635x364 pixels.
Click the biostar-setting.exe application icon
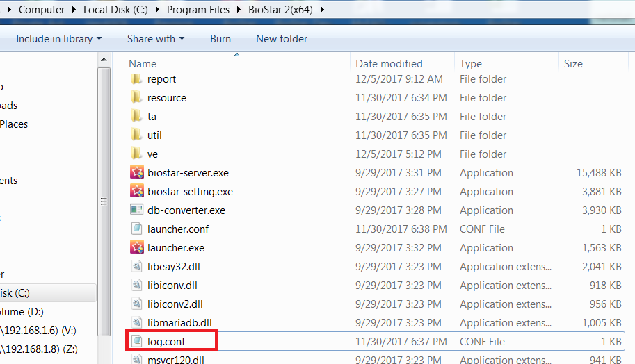[x=137, y=191]
